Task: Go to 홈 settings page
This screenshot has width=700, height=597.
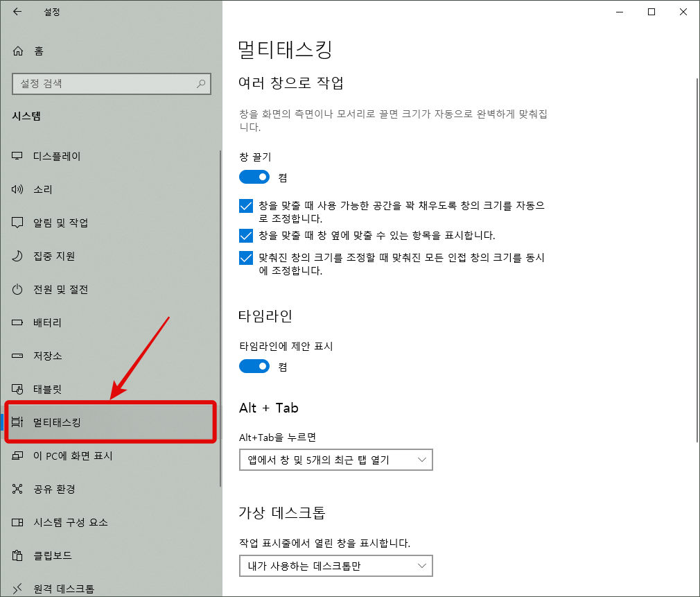Action: (111, 51)
